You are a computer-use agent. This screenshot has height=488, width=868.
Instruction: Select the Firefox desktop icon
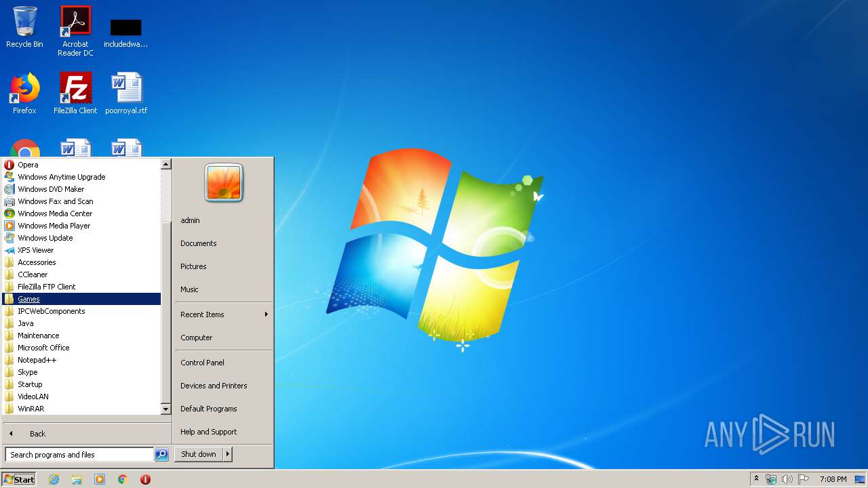point(24,93)
